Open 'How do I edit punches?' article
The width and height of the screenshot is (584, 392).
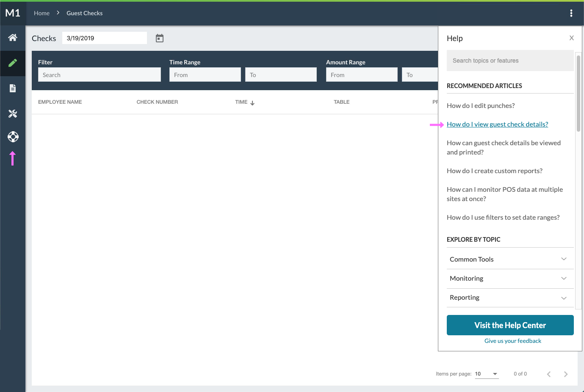click(x=481, y=106)
